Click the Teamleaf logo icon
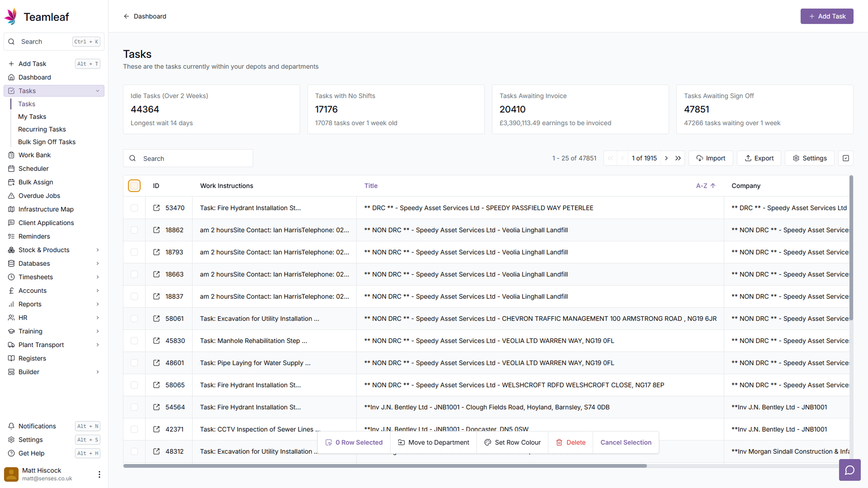Viewport: 868px width, 488px height. 11,17
